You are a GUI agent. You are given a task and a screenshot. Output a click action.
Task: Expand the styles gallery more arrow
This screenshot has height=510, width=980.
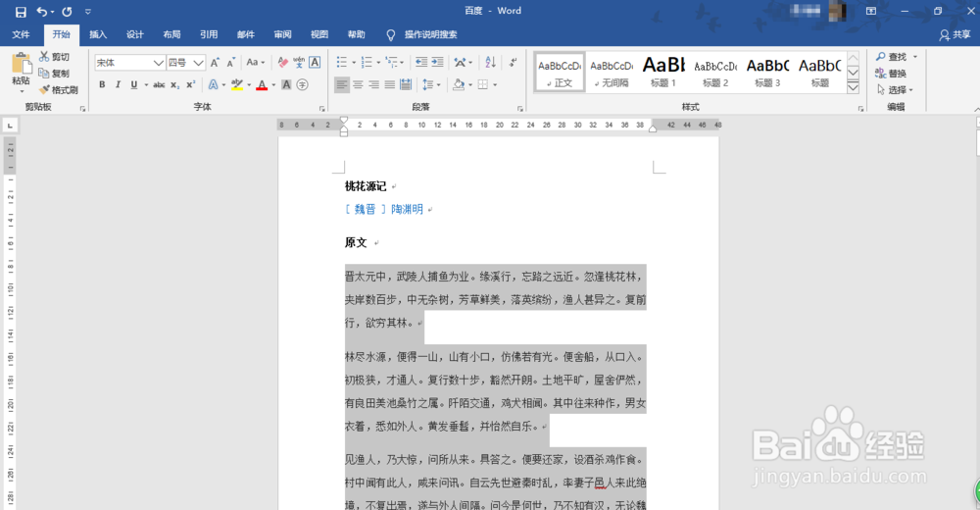pyautogui.click(x=854, y=87)
